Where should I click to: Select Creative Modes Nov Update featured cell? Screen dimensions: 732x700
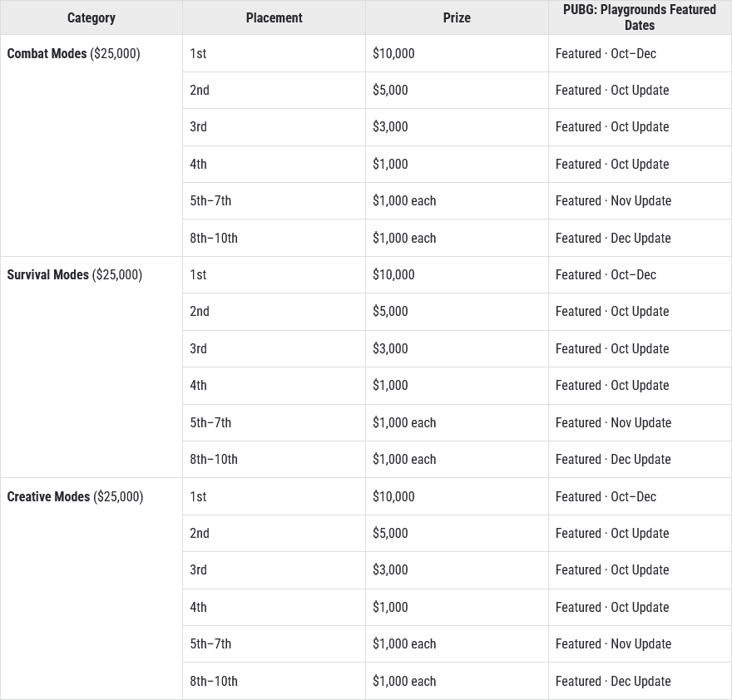click(x=640, y=644)
